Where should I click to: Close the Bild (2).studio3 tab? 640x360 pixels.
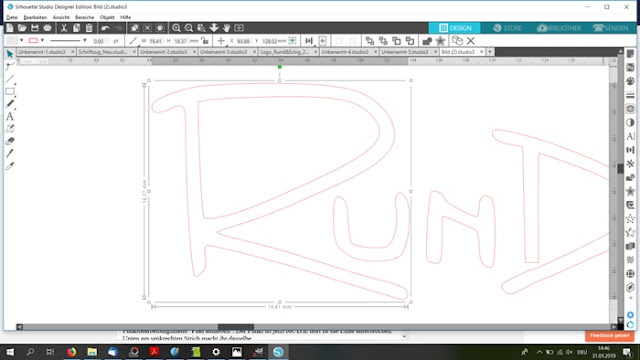481,52
